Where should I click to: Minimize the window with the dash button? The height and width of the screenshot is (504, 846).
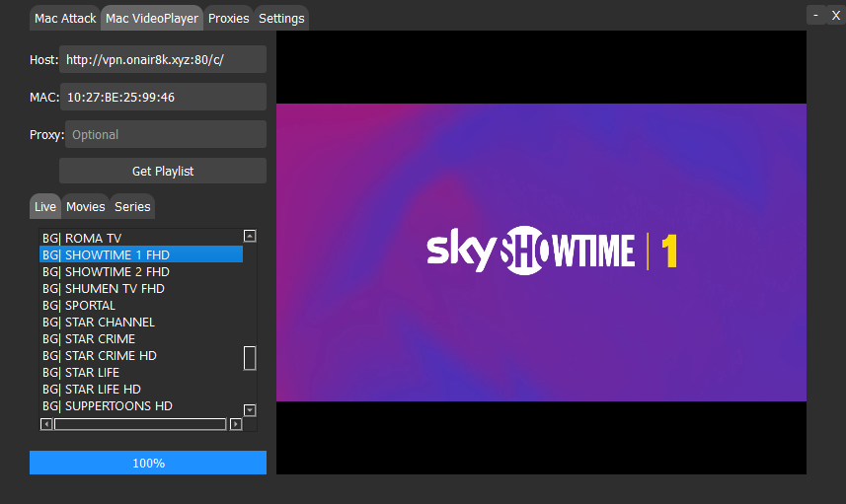coord(815,15)
